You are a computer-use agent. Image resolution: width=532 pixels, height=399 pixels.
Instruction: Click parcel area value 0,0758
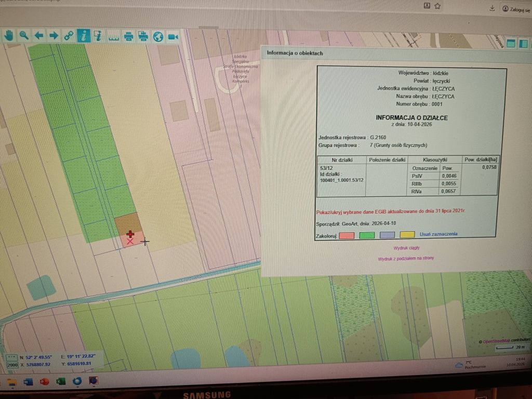[x=489, y=167]
